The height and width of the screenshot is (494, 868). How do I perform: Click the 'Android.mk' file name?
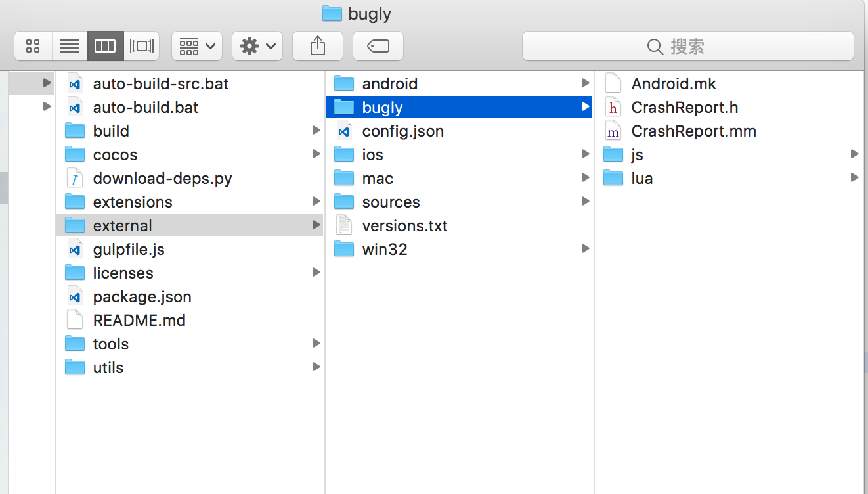click(674, 84)
